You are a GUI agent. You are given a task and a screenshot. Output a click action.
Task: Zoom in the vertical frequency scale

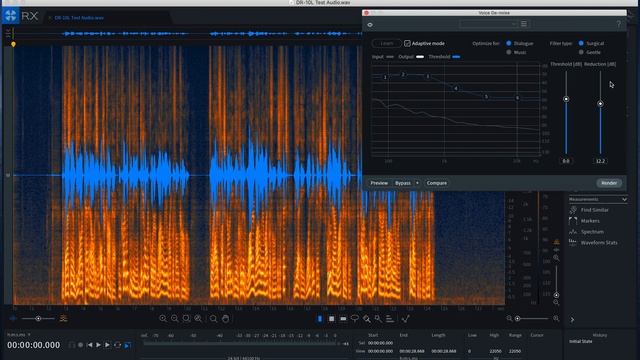556,258
